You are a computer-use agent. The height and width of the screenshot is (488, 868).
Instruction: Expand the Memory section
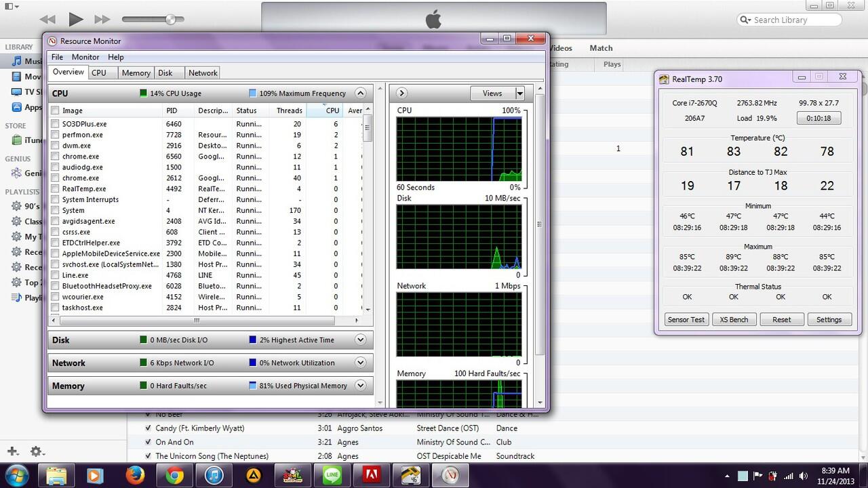pos(361,386)
